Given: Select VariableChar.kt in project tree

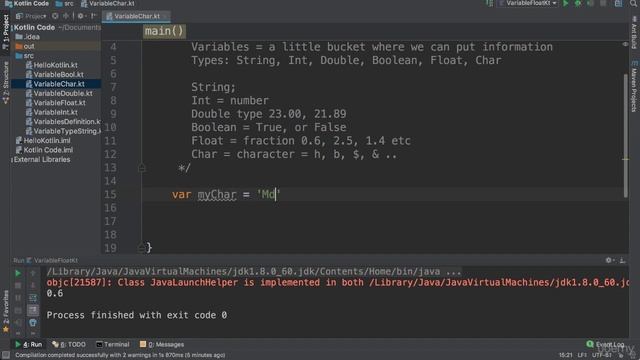Looking at the screenshot, I should (55, 84).
